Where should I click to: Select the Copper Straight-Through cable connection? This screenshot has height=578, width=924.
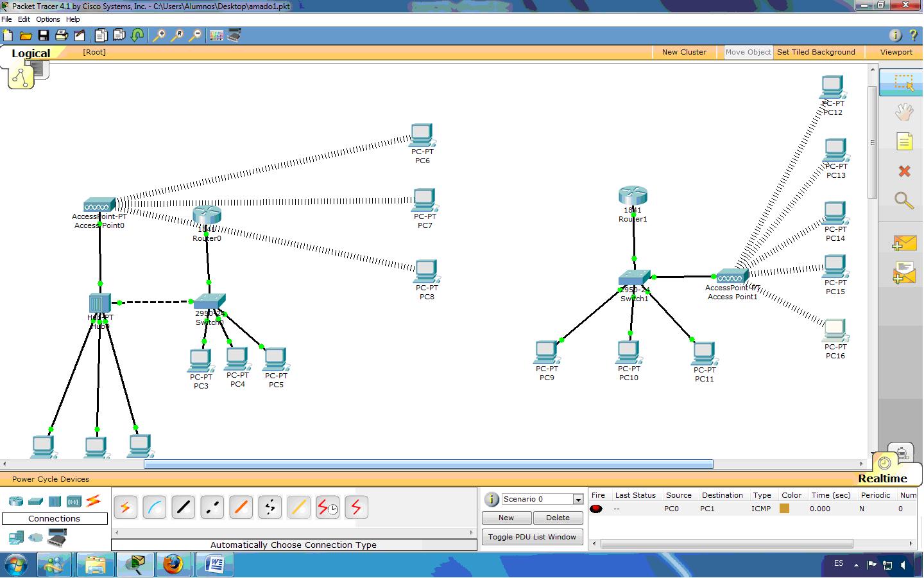[183, 507]
